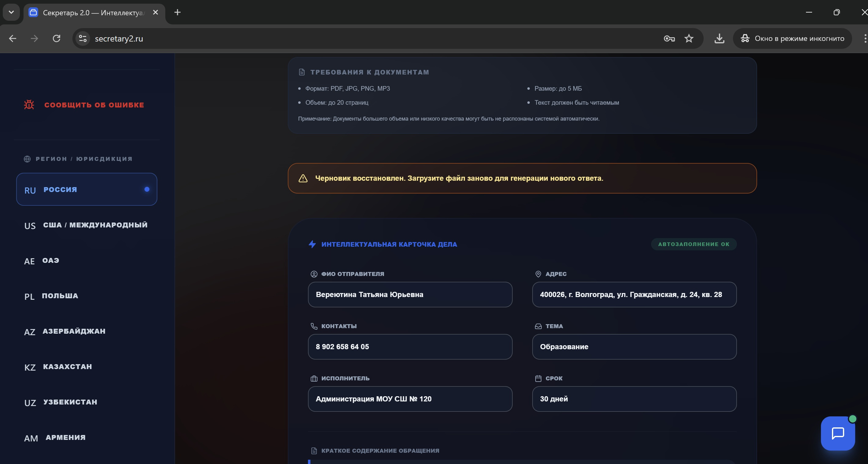Open browser downloads
Viewport: 868px width, 464px height.
point(719,38)
